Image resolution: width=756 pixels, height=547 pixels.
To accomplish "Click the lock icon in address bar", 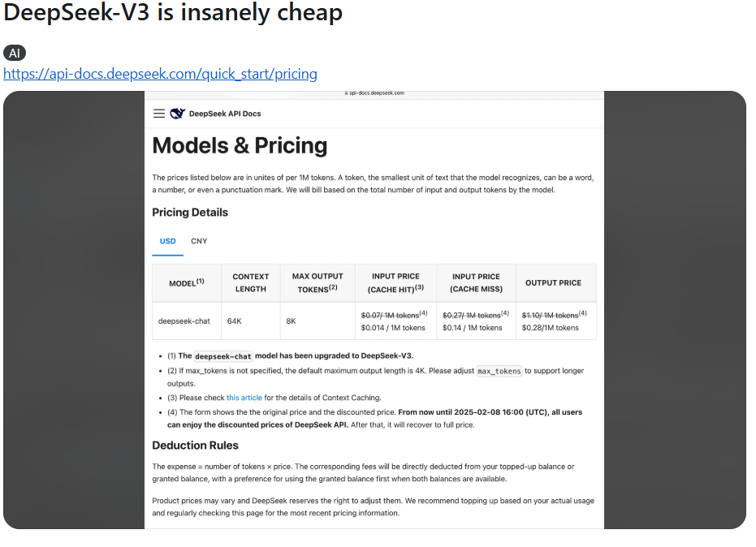I will pos(346,93).
